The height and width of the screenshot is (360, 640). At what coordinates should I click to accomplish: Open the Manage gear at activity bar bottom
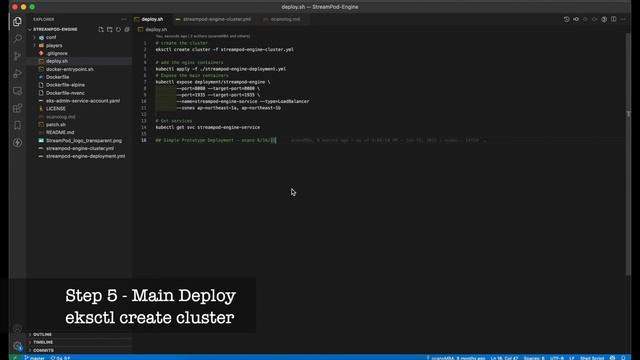click(x=17, y=346)
